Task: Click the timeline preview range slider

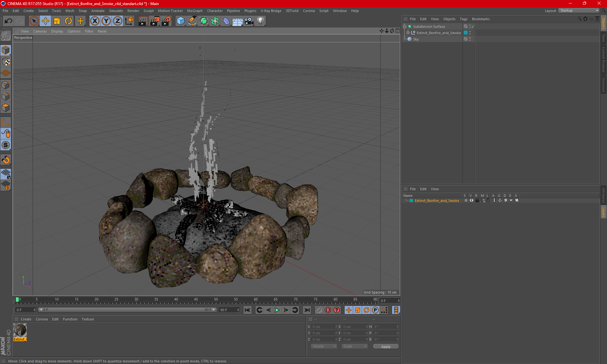Action: click(x=128, y=310)
